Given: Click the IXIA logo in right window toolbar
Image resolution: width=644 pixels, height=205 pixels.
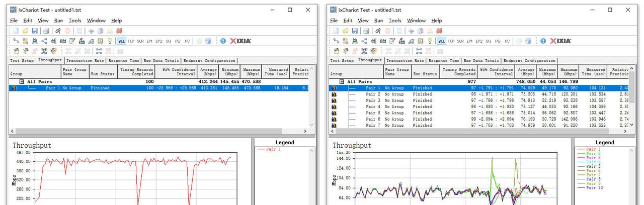Looking at the screenshot, I should tap(560, 41).
